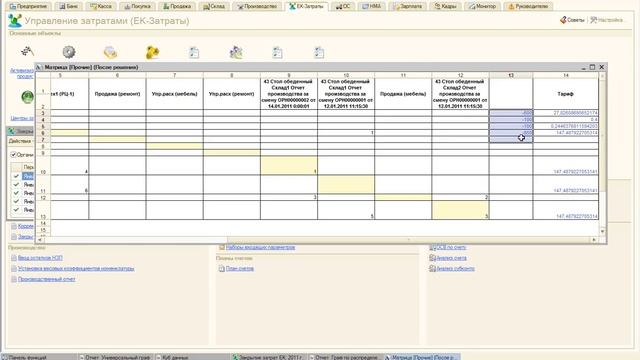Click the checkered flags icon
Image resolution: width=640 pixels, height=360 pixels.
coord(27,52)
